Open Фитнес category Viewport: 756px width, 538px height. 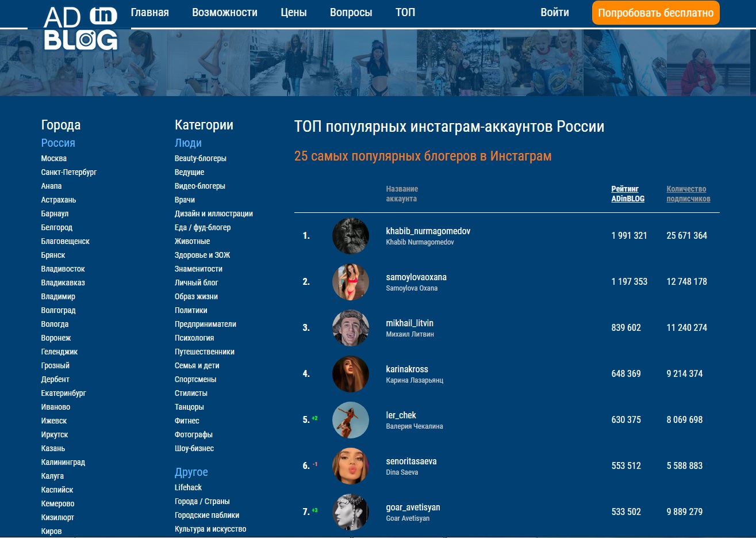coord(187,421)
